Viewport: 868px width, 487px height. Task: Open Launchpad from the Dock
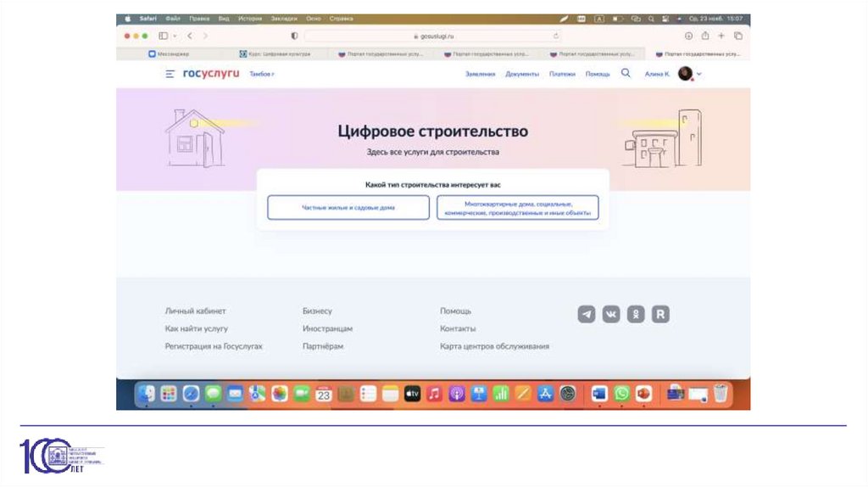[169, 394]
